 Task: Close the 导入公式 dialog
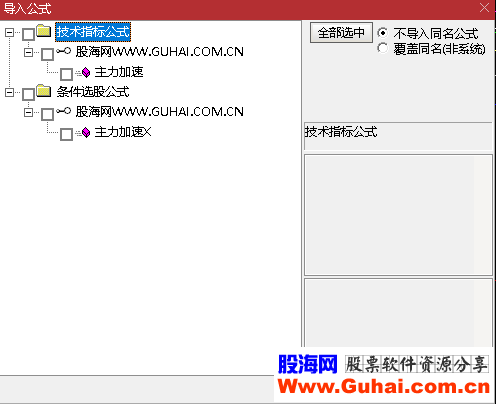[x=484, y=8]
